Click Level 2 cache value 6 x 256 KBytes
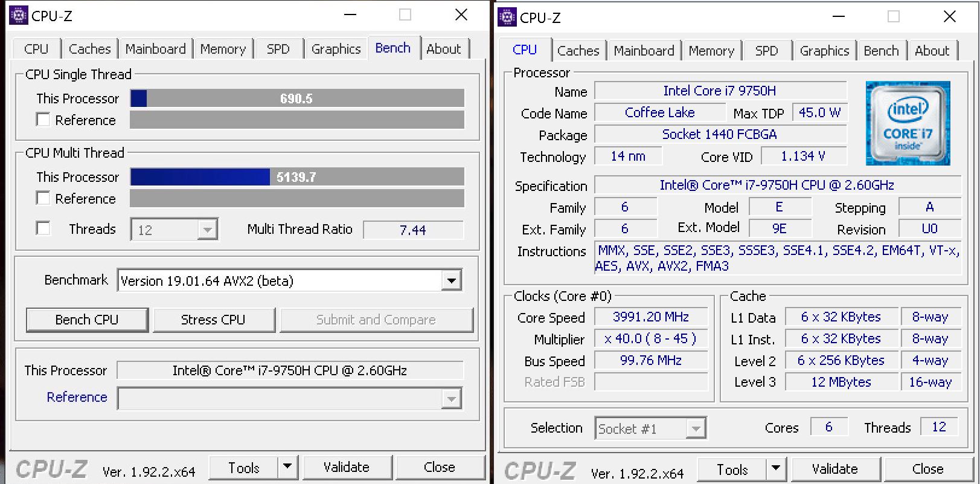 tap(841, 360)
